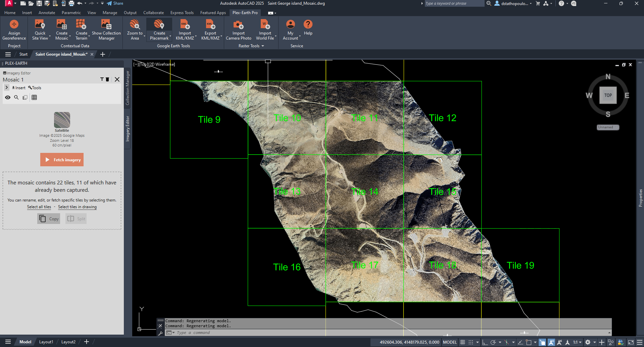Click Export KML/KMZ icon
The height and width of the screenshot is (347, 644).
(210, 24)
